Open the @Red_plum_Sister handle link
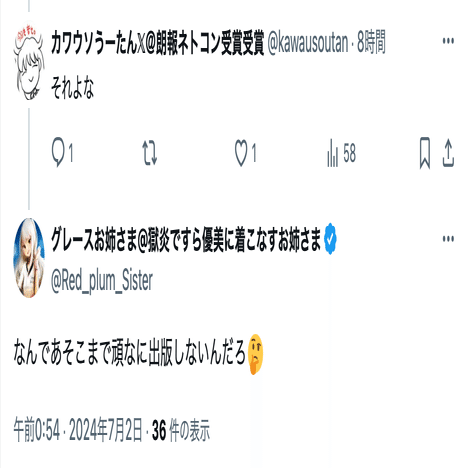468x468 pixels. tap(102, 281)
